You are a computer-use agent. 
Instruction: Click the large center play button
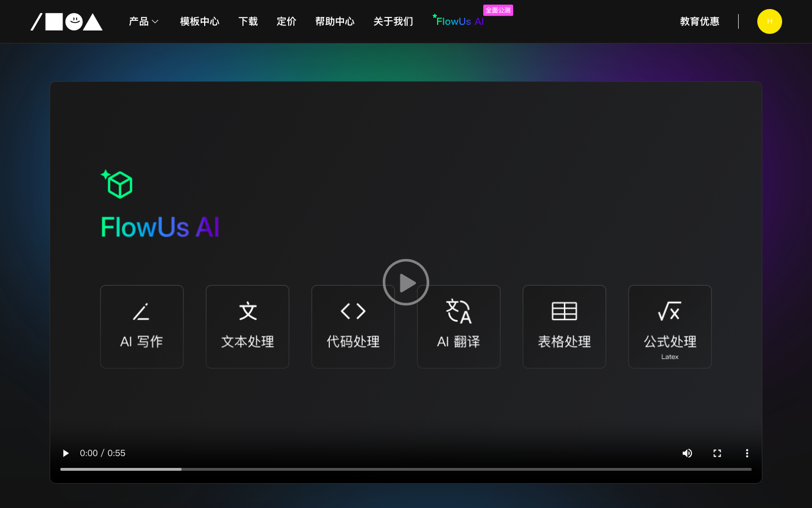406,282
